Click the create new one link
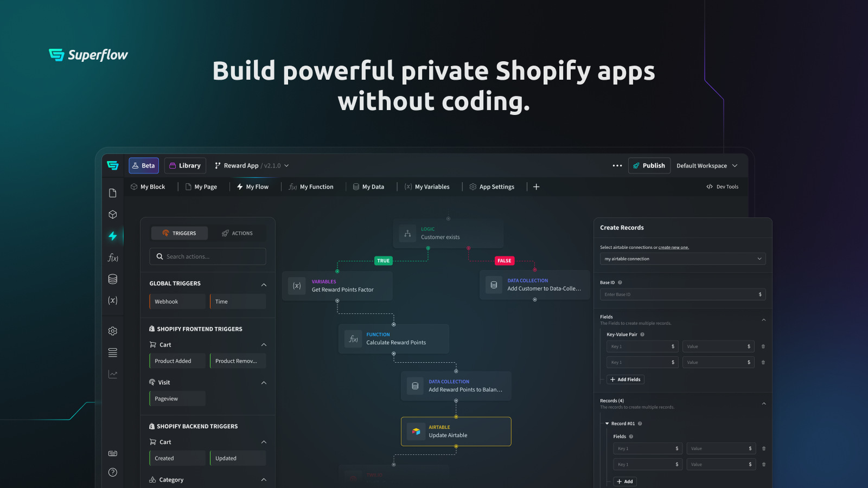 [x=674, y=247]
